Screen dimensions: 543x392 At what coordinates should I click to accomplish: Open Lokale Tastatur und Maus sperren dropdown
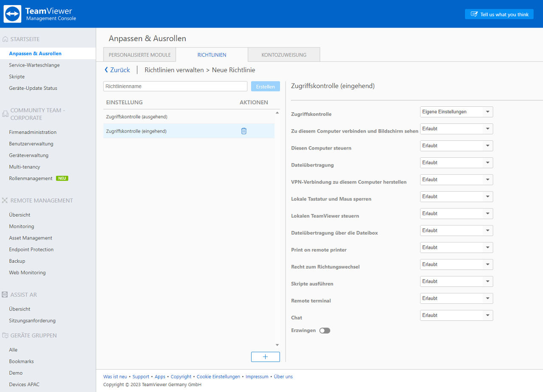coord(456,197)
